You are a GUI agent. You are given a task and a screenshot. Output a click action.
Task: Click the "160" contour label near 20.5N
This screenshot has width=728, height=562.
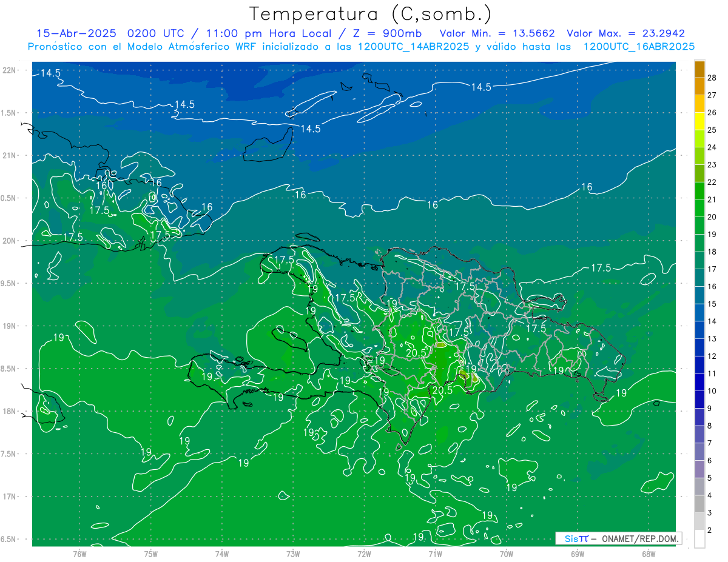pos(105,186)
